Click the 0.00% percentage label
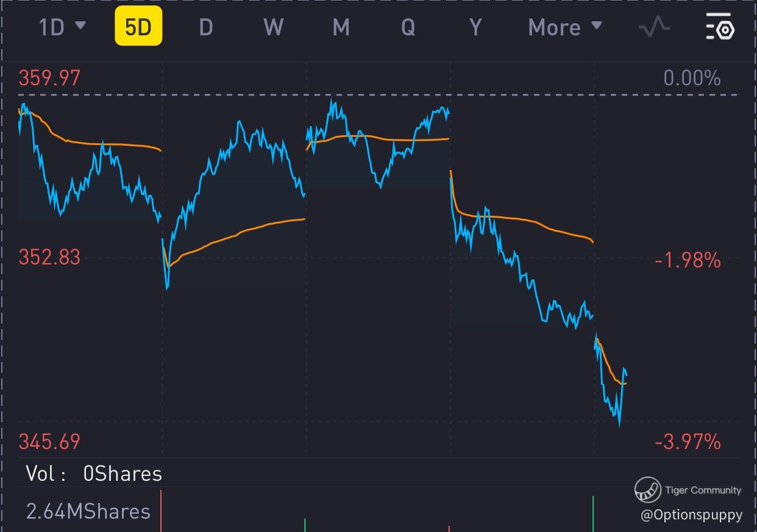Screen dimensions: 757x532 tap(692, 79)
